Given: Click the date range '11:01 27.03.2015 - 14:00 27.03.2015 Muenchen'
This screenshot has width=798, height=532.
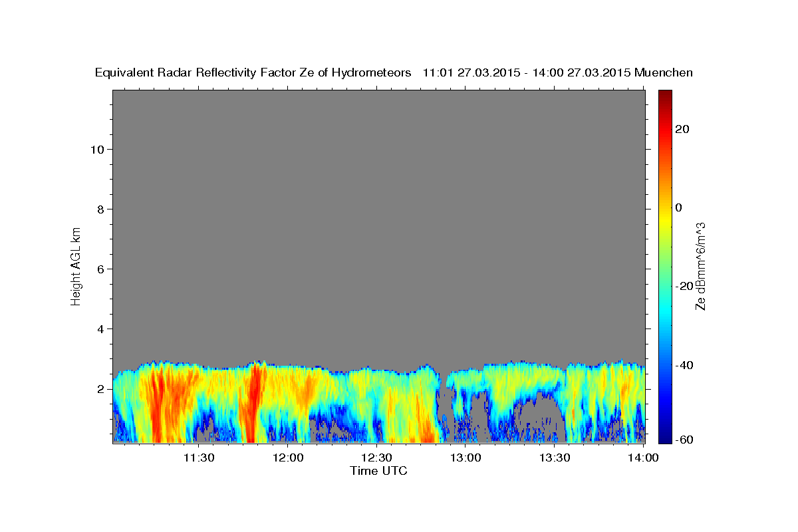Looking at the screenshot, I should click(x=558, y=72).
